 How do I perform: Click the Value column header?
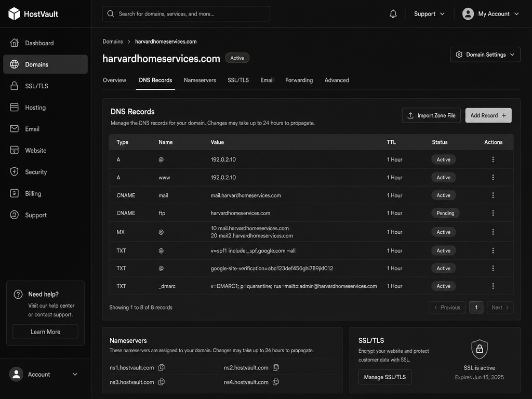(x=217, y=142)
